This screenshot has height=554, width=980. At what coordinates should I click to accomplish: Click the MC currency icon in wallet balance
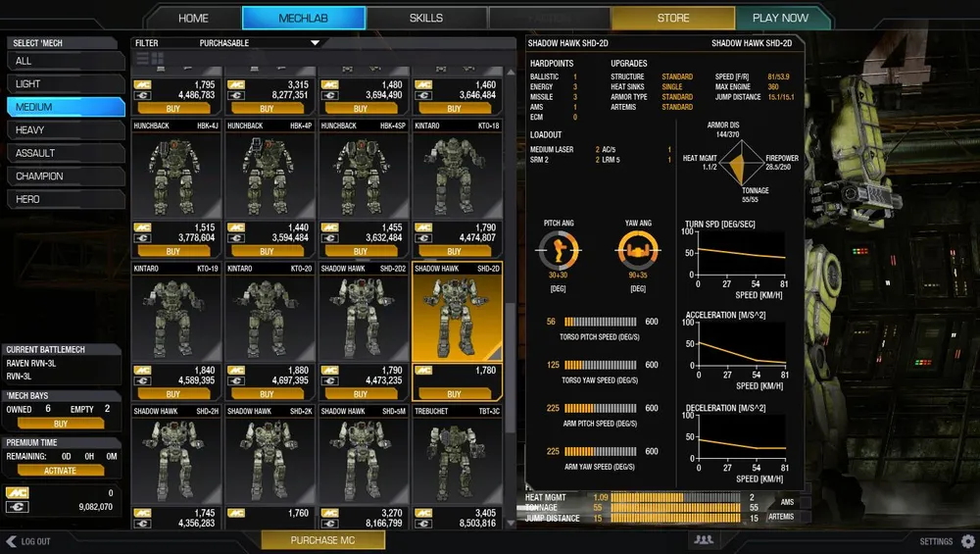point(17,493)
